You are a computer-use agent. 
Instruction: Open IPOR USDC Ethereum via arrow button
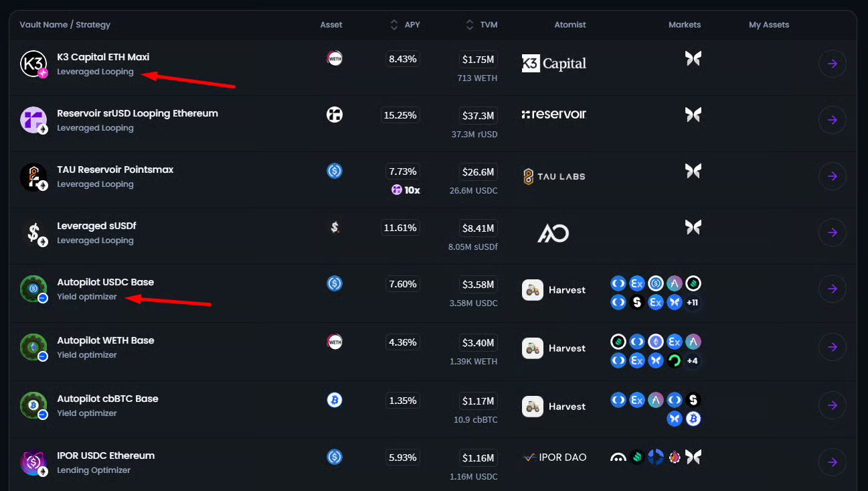tap(832, 462)
